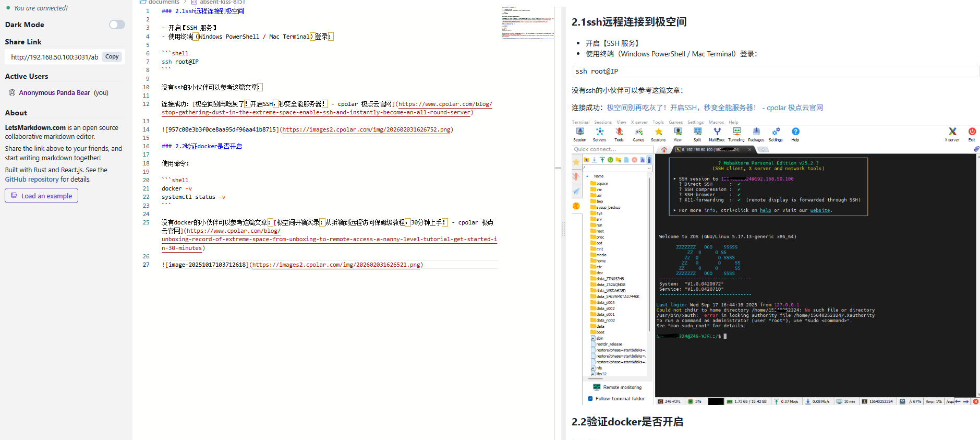Viewport: 980px width, 440px height.
Task: Click the editor minimap preview
Action: [x=528, y=23]
